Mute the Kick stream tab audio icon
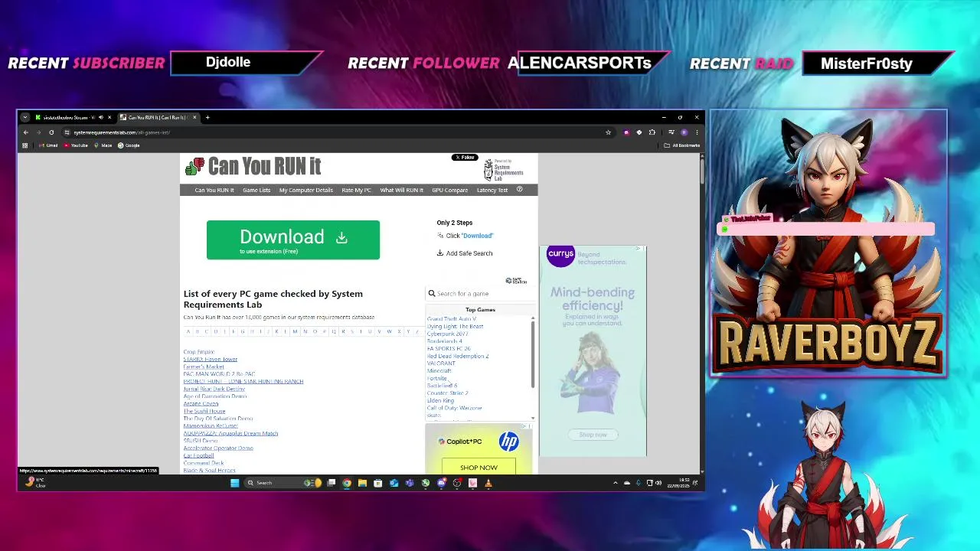 click(x=100, y=117)
